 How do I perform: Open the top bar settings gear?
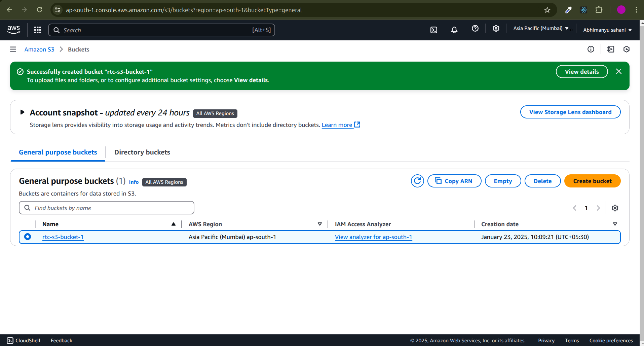pyautogui.click(x=496, y=29)
